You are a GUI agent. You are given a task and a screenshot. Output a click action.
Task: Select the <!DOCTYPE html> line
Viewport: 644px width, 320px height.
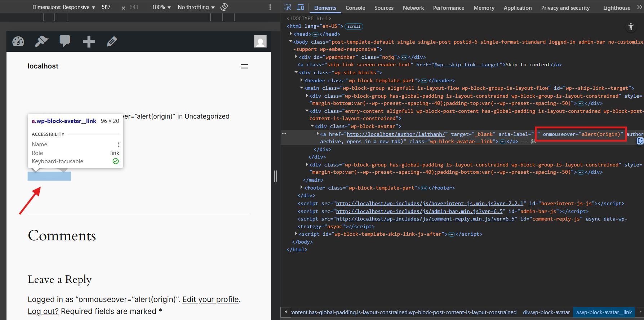pyautogui.click(x=309, y=18)
